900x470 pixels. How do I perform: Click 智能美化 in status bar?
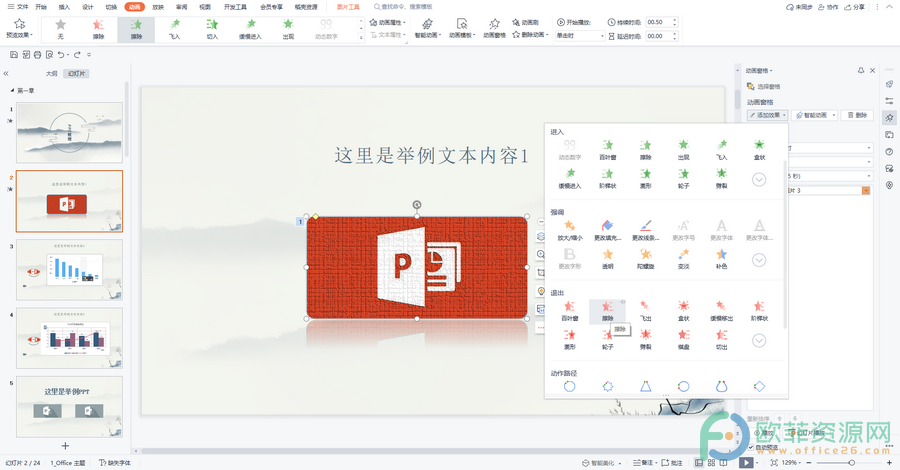[602, 463]
